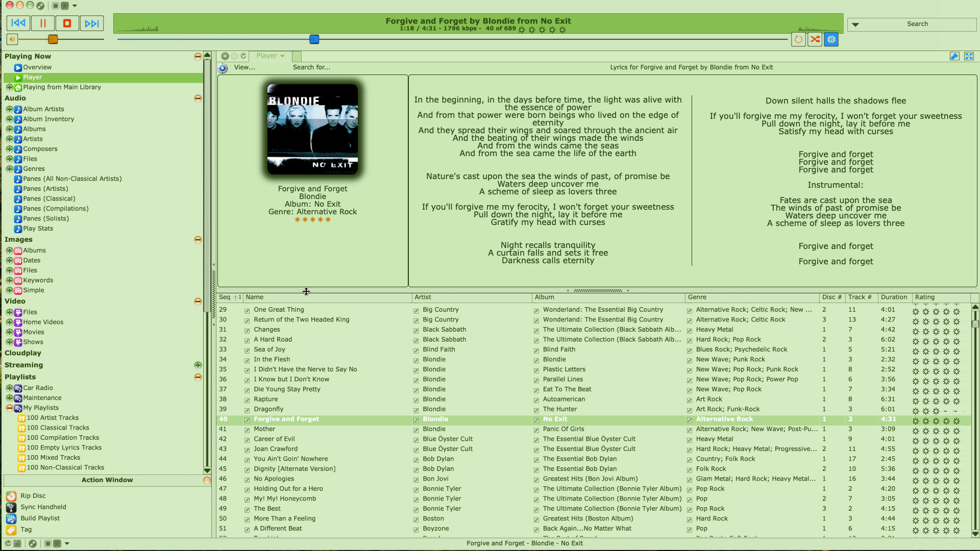Sort by the Artist column header
This screenshot has height=551, width=980.
[472, 297]
